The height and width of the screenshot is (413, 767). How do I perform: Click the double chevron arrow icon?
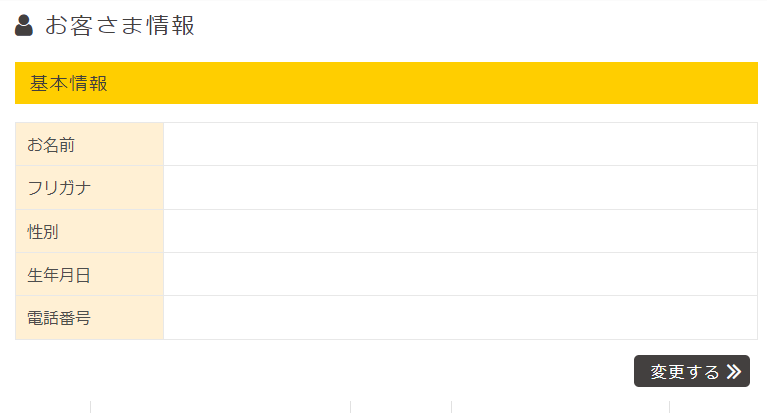[734, 372]
